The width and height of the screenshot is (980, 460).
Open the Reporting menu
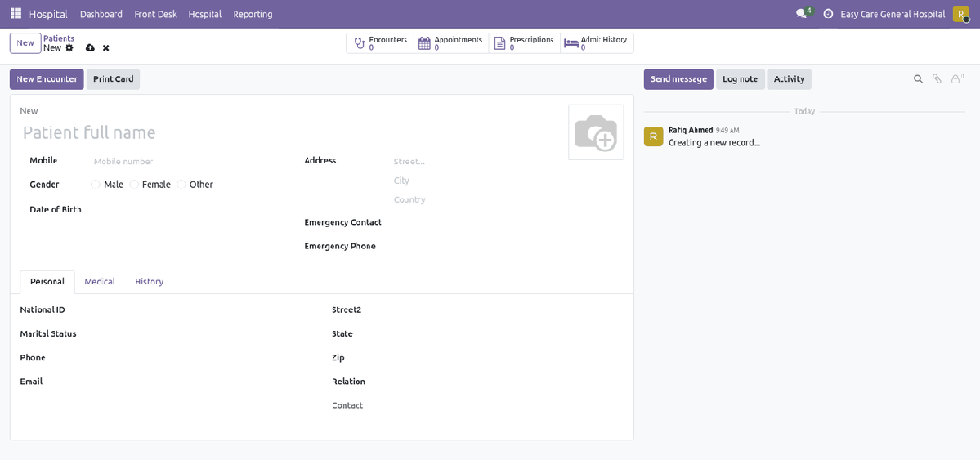253,14
